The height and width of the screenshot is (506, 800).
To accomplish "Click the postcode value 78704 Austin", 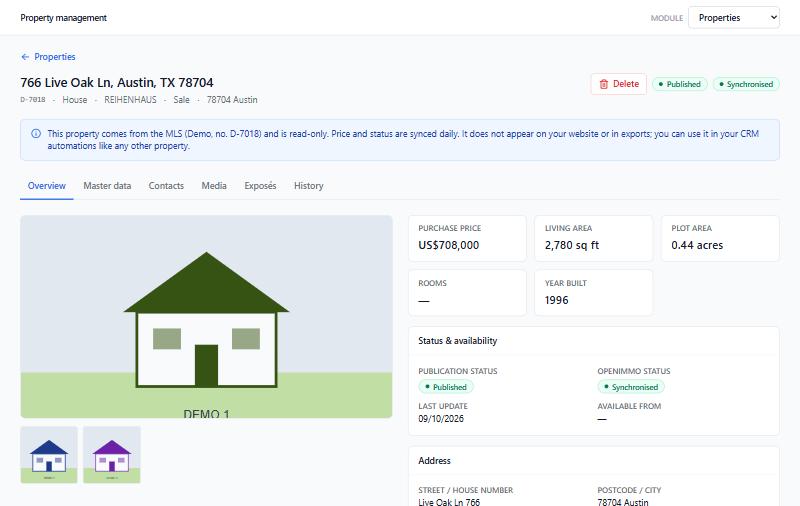I will (623, 502).
